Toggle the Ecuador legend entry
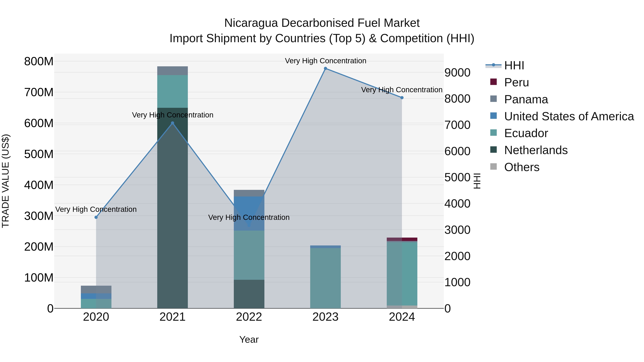Viewport: 644px width, 362px height. point(519,133)
